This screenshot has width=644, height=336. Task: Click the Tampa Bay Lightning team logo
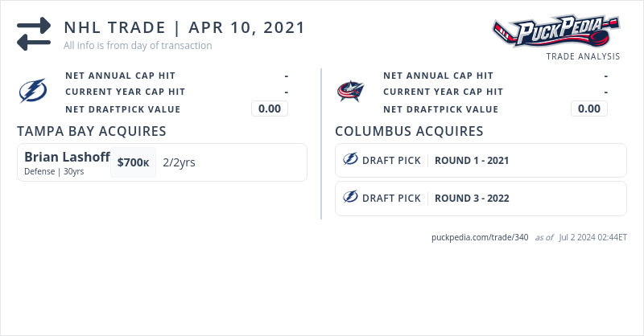click(33, 92)
